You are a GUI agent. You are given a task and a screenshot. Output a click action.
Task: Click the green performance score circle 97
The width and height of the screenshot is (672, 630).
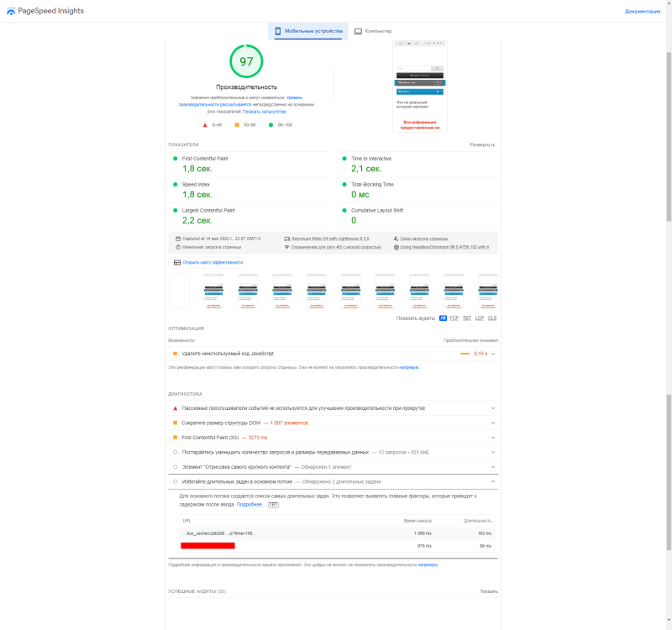pyautogui.click(x=246, y=61)
